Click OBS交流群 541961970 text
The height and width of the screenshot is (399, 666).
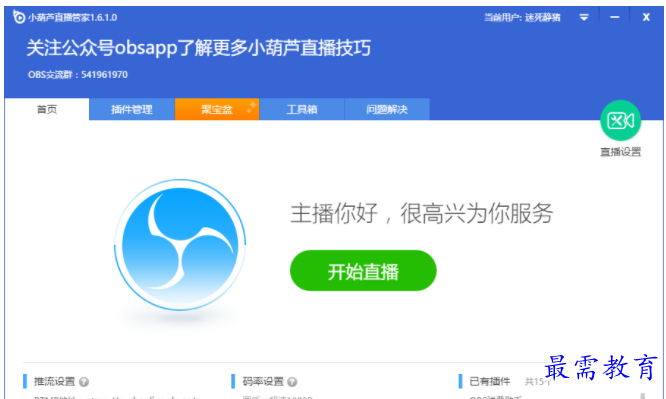tap(78, 75)
